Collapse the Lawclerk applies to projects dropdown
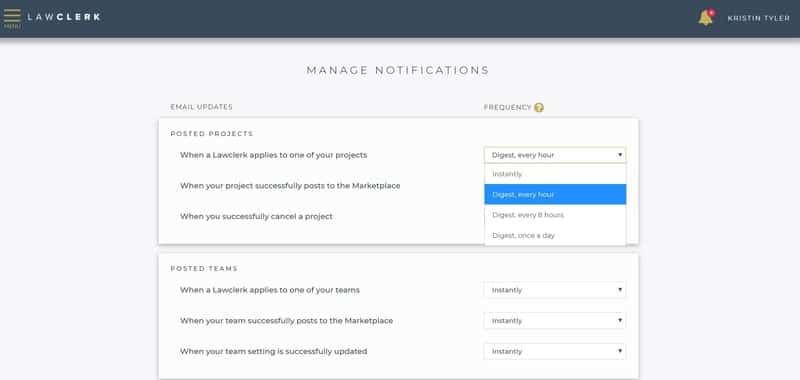The width and height of the screenshot is (800, 380). (x=555, y=155)
